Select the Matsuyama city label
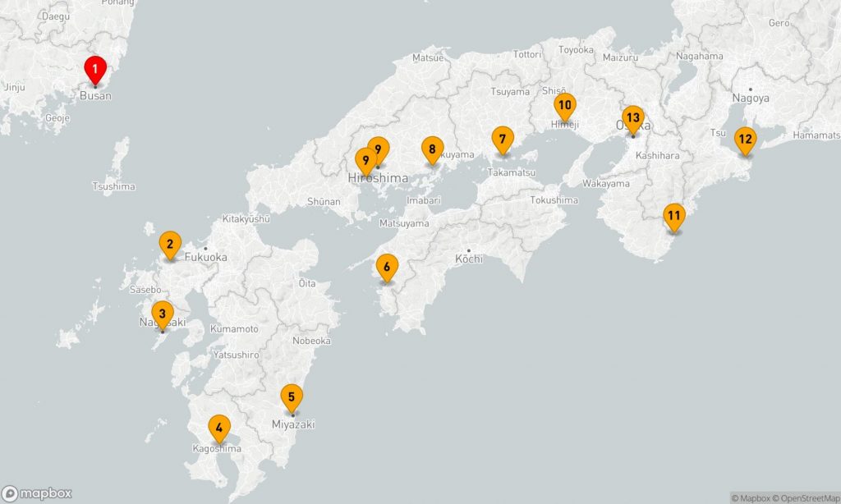Image resolution: width=841 pixels, height=504 pixels. point(404,223)
